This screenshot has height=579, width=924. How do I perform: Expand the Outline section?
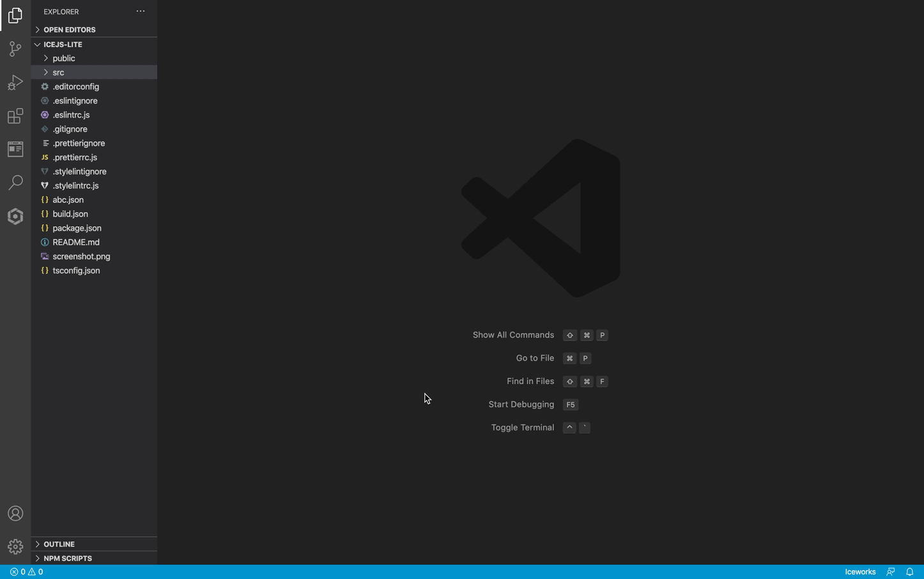[x=94, y=544]
